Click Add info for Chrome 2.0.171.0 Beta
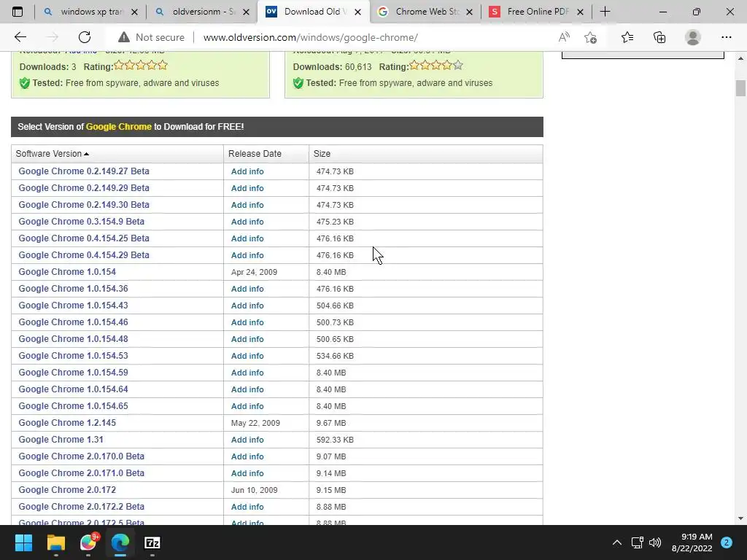 247,473
